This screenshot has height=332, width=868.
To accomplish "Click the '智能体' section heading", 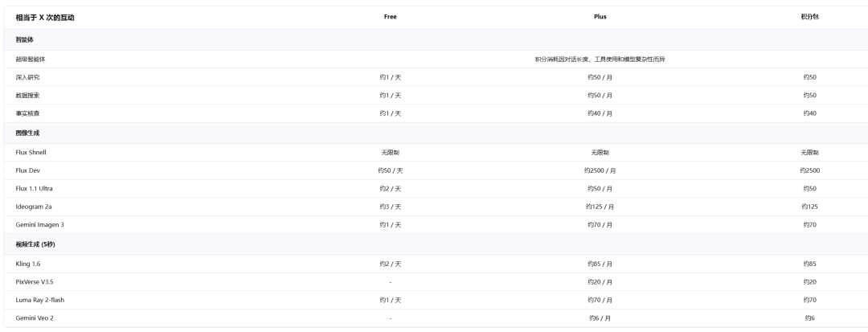I will point(25,40).
